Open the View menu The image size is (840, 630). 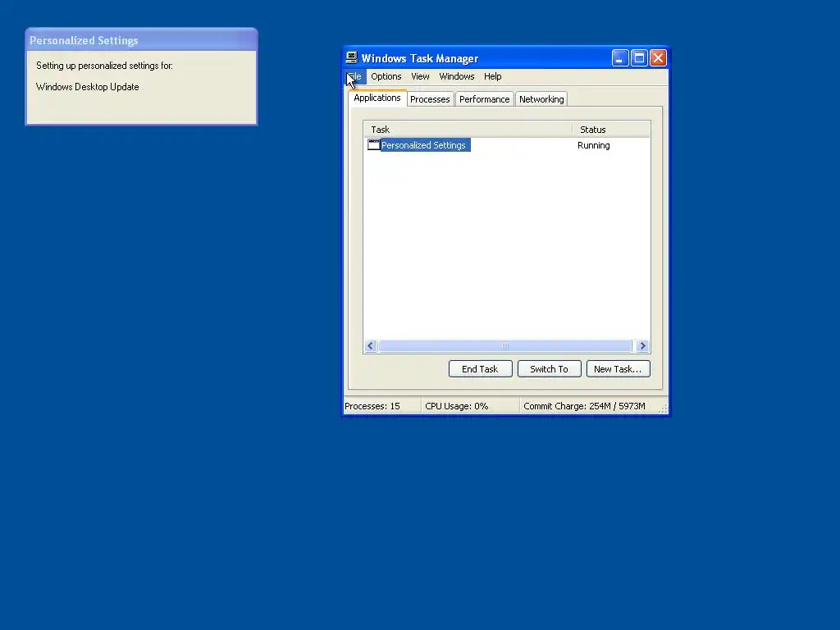click(x=420, y=76)
